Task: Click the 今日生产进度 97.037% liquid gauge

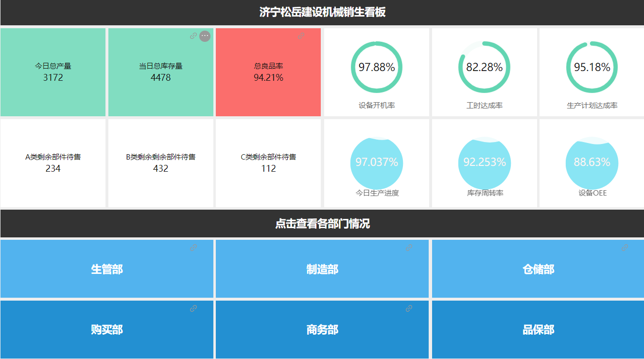Action: (377, 163)
